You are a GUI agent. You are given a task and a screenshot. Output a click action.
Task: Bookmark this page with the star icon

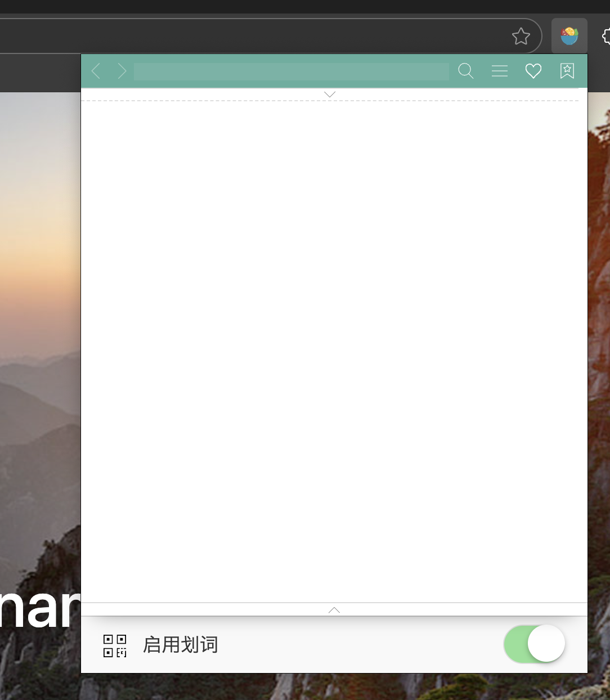[x=521, y=37]
